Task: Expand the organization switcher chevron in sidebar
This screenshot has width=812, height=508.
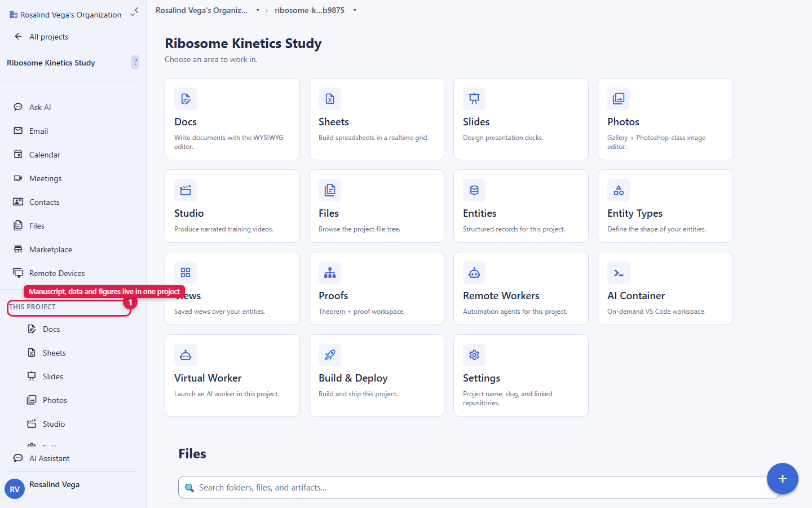Action: point(133,15)
